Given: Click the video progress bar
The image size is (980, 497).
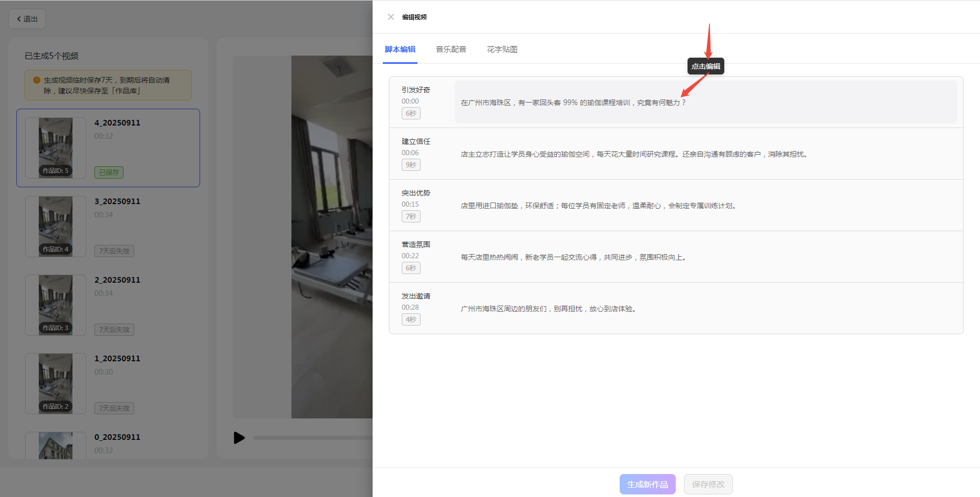Looking at the screenshot, I should 312,438.
